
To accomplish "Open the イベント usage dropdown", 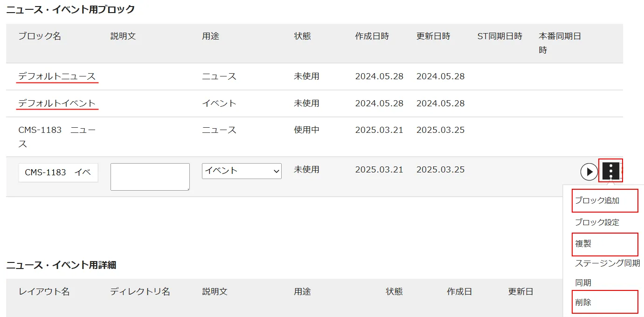I will click(x=242, y=171).
